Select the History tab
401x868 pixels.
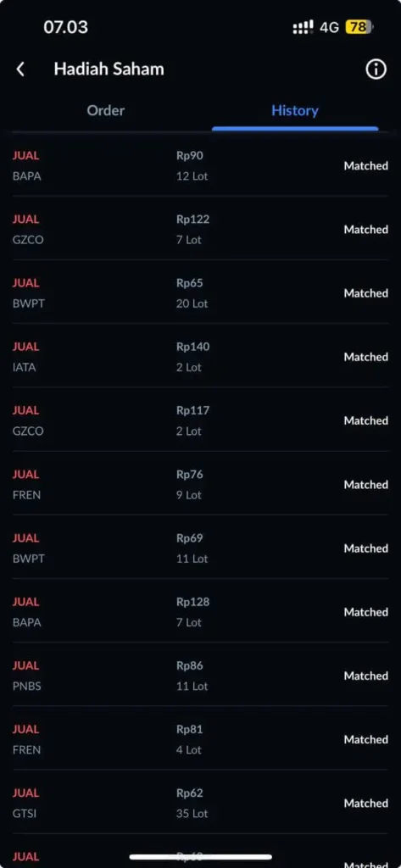tap(295, 110)
